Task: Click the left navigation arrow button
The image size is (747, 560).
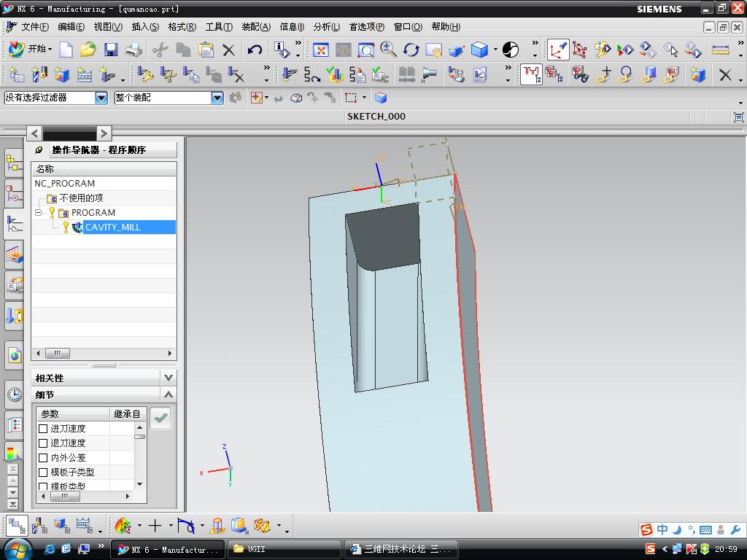Action: click(x=34, y=133)
